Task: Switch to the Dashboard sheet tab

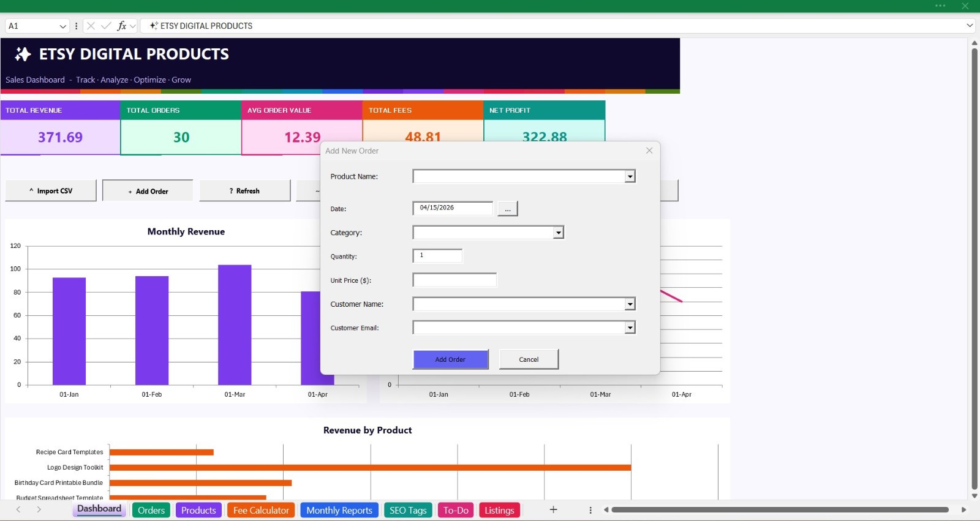Action: 99,509
